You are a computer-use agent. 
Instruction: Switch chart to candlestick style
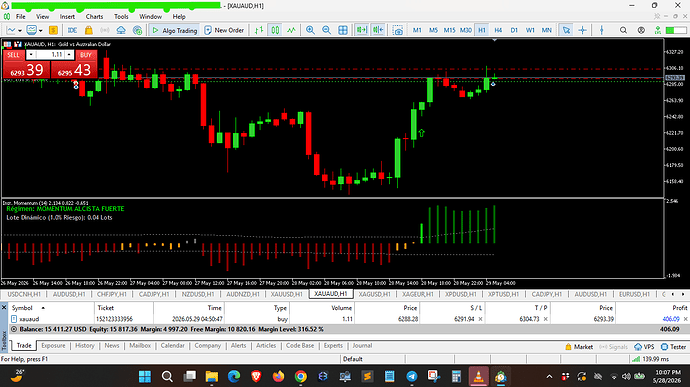click(275, 30)
